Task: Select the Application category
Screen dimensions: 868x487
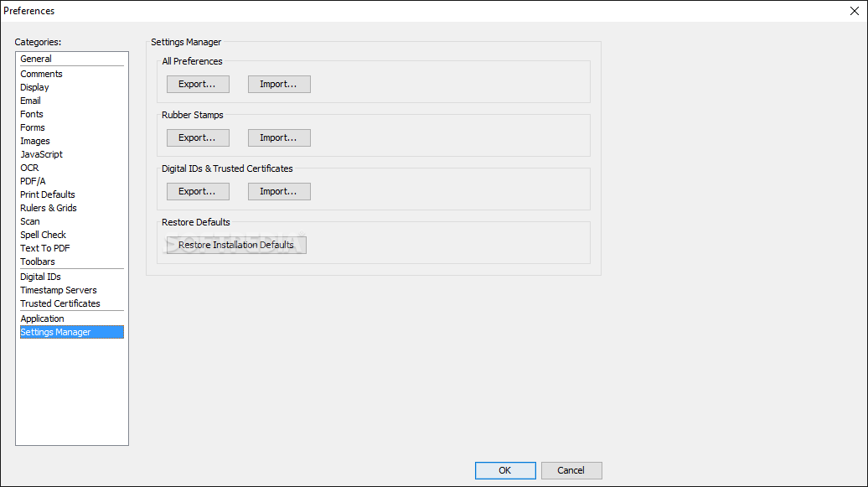Action: (72, 319)
